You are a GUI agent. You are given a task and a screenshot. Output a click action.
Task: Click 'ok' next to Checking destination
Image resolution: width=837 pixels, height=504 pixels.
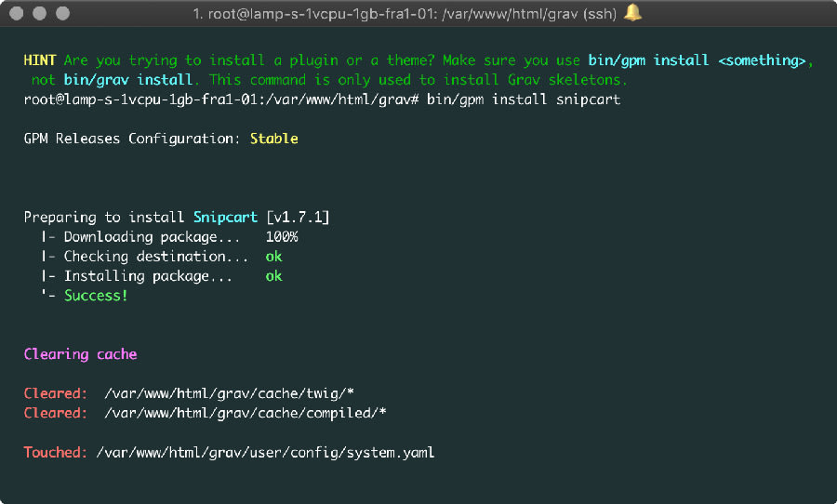pyautogui.click(x=273, y=257)
